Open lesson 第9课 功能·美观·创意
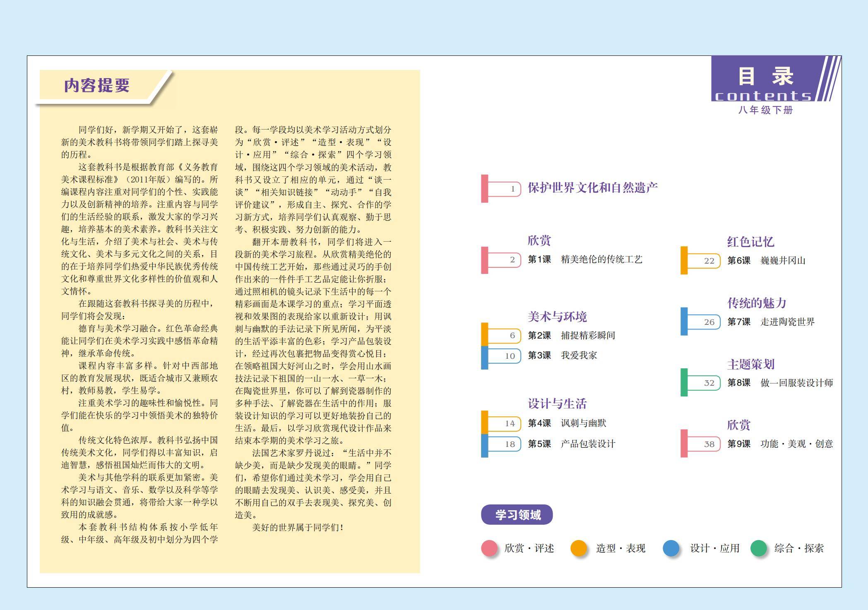This screenshot has width=868, height=610. [780, 444]
